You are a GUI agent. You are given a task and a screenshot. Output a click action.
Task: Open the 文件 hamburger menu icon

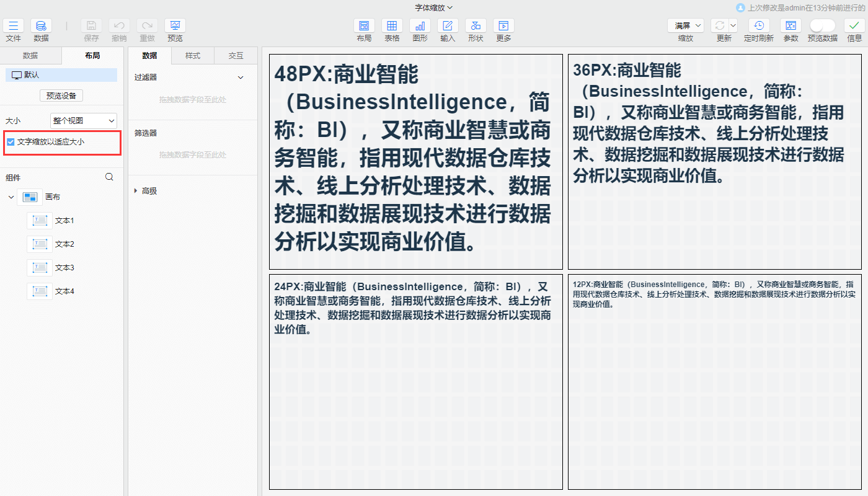coord(13,25)
